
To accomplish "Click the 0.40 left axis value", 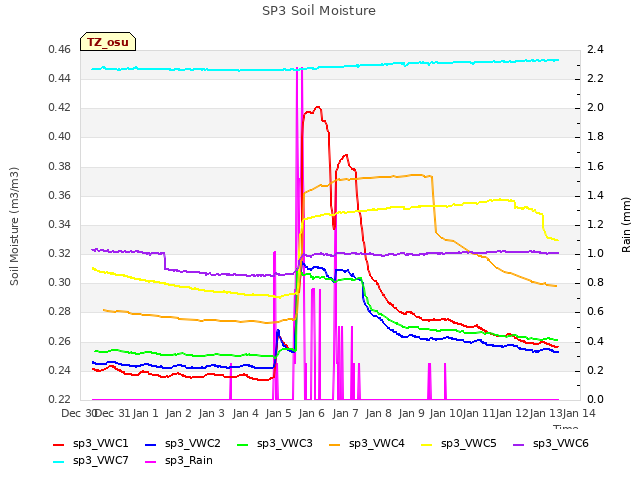I will tap(60, 137).
